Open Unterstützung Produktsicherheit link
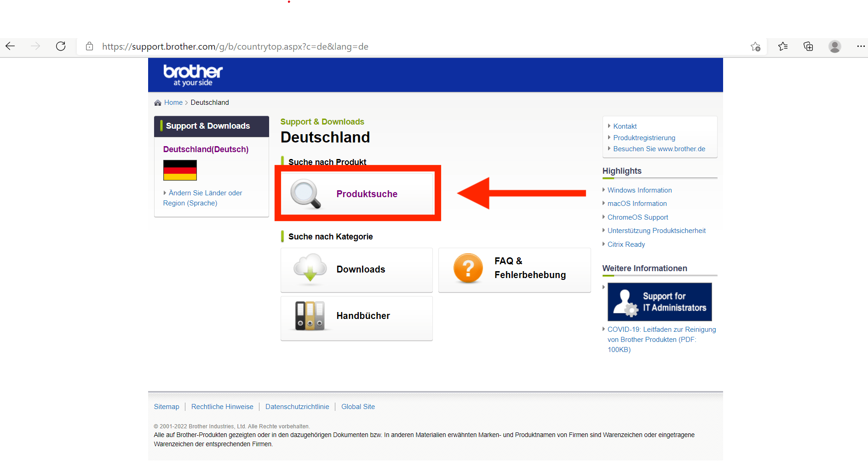This screenshot has width=868, height=466. [656, 231]
